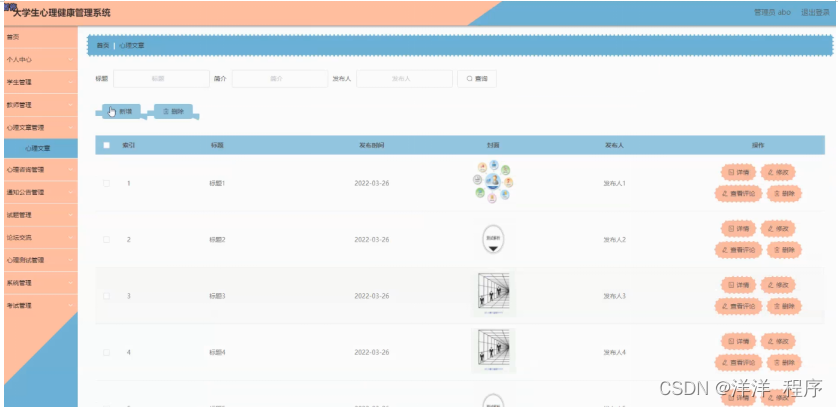Toggle the select-all checkbox in table header
This screenshot has width=838, height=407.
tap(106, 145)
